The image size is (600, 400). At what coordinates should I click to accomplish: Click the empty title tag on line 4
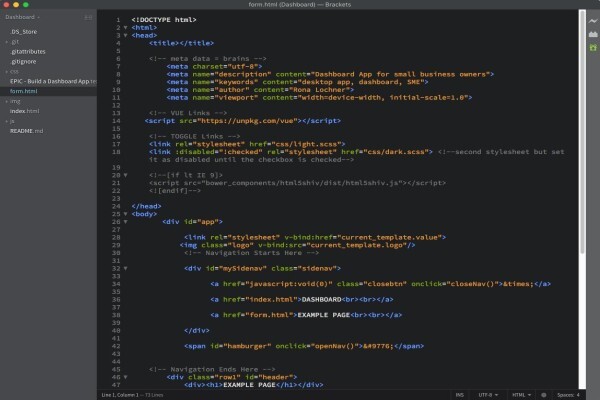point(181,43)
